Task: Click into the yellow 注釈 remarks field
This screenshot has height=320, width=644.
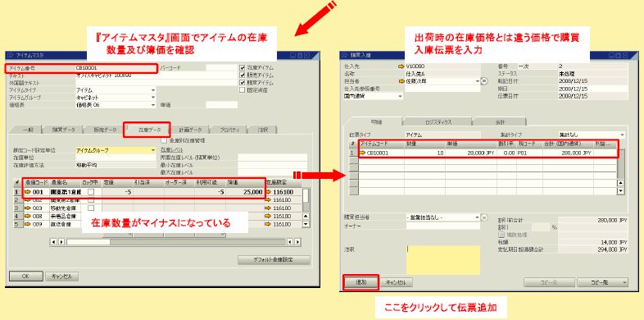Action: tap(443, 260)
